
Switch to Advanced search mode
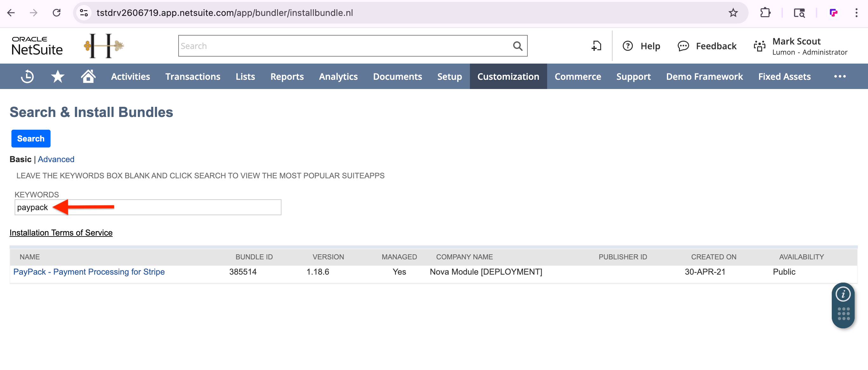tap(56, 159)
